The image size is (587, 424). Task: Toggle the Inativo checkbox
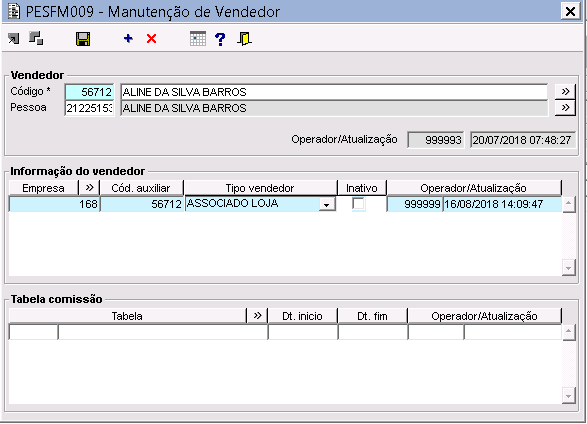359,204
